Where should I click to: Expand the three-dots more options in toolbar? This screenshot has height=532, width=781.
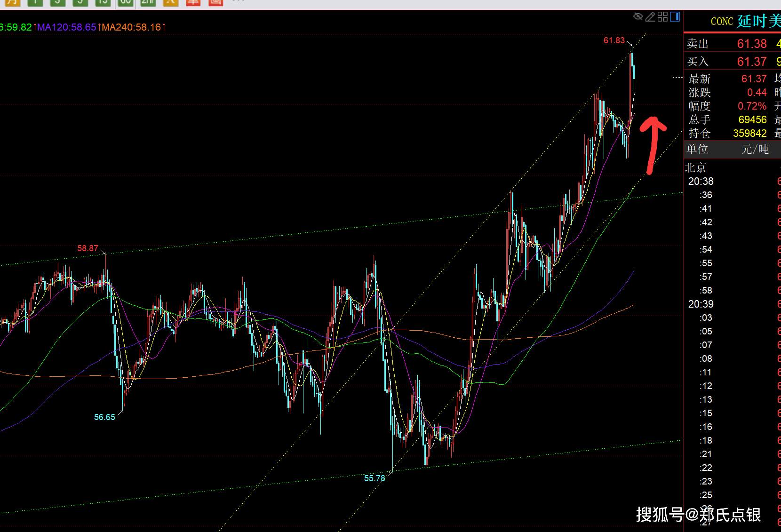point(239,1)
